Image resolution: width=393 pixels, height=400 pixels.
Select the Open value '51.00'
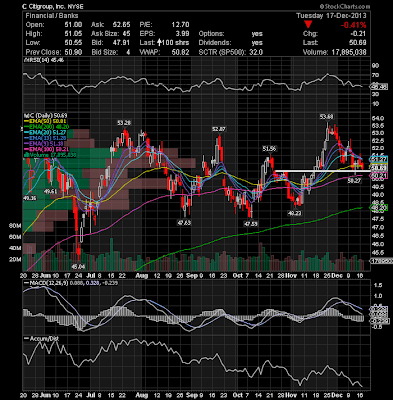pyautogui.click(x=74, y=25)
